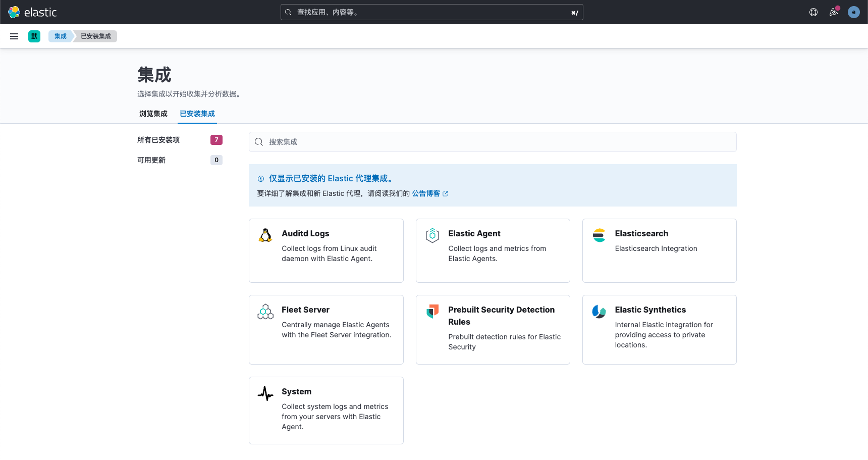Open the Elastic Synthetics integration card
The height and width of the screenshot is (460, 868).
(x=660, y=330)
